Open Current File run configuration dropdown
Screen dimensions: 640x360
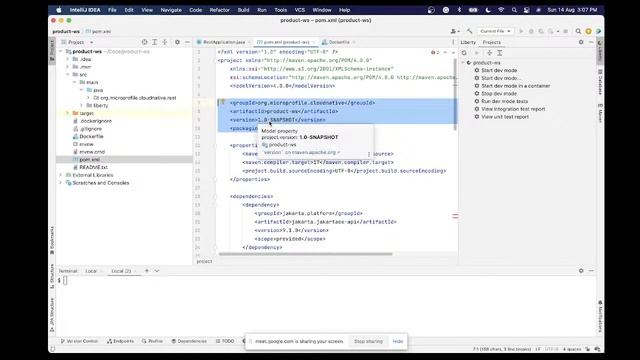(x=495, y=31)
